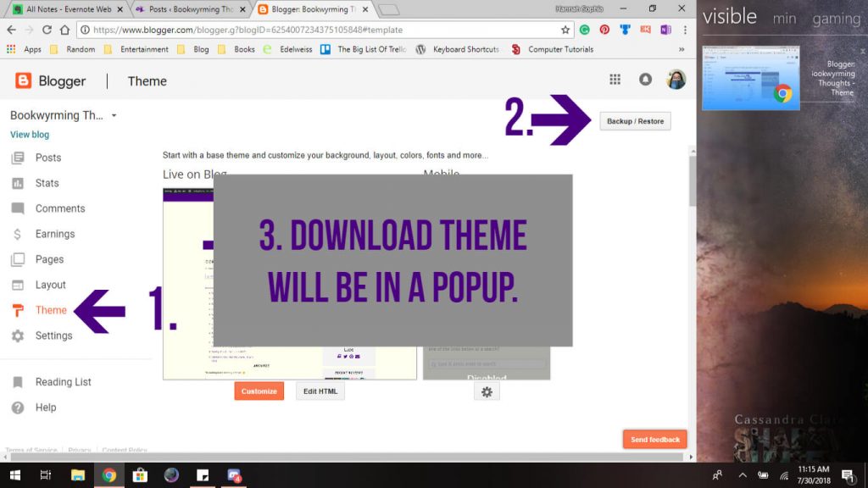Open the OneNote clipper extension icon
This screenshot has height=488, width=868.
pos(665,29)
